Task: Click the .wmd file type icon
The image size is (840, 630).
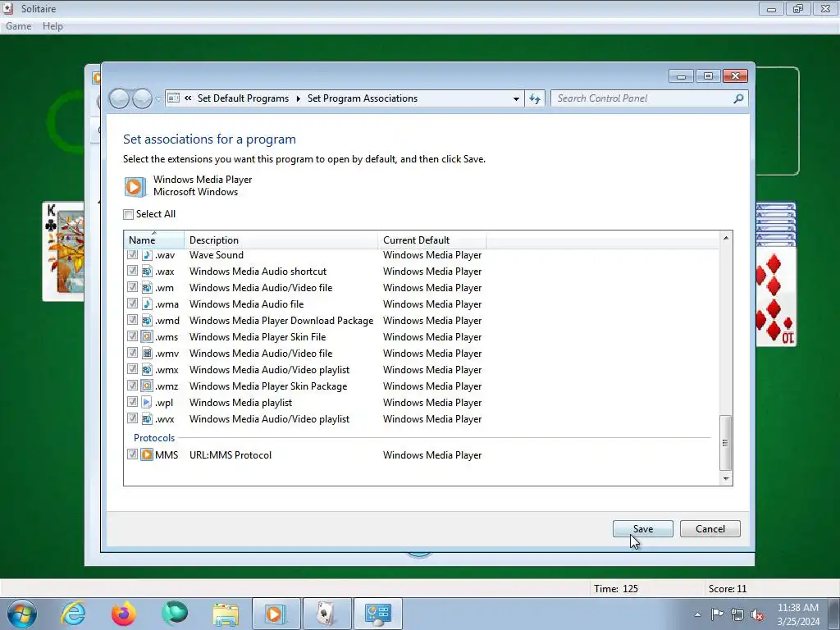Action: (x=147, y=321)
